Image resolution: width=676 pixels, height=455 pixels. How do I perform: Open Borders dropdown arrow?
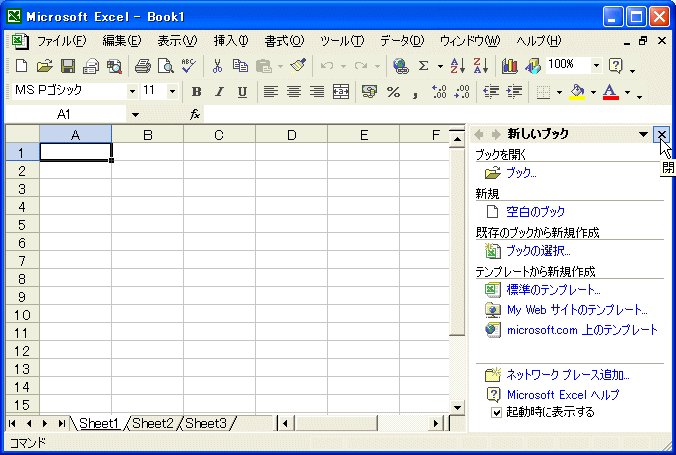click(x=559, y=92)
